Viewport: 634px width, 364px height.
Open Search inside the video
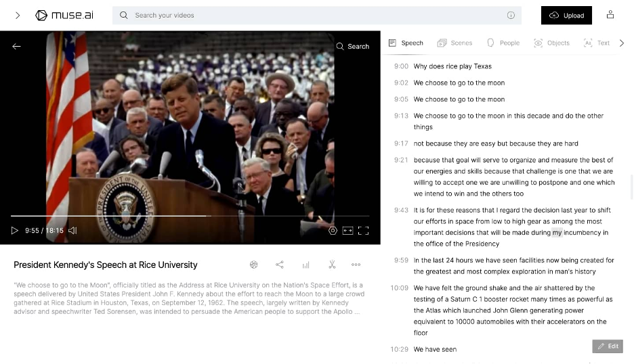pyautogui.click(x=353, y=46)
